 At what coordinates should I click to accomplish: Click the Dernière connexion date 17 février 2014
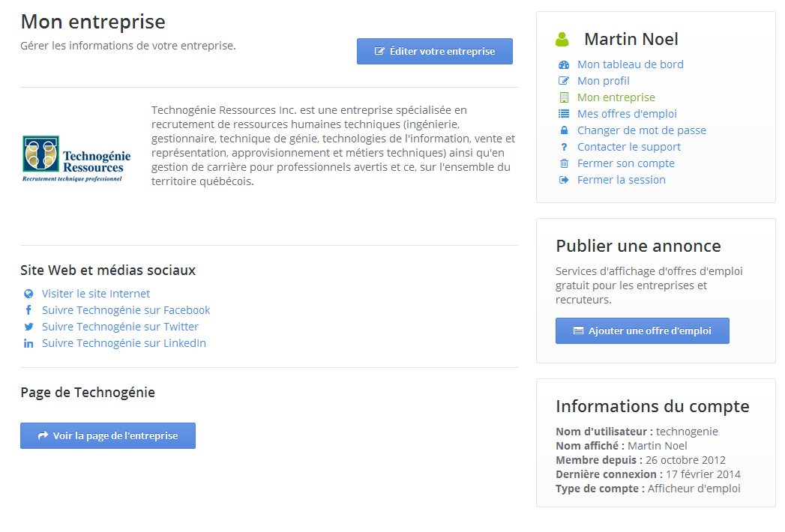[x=703, y=474]
